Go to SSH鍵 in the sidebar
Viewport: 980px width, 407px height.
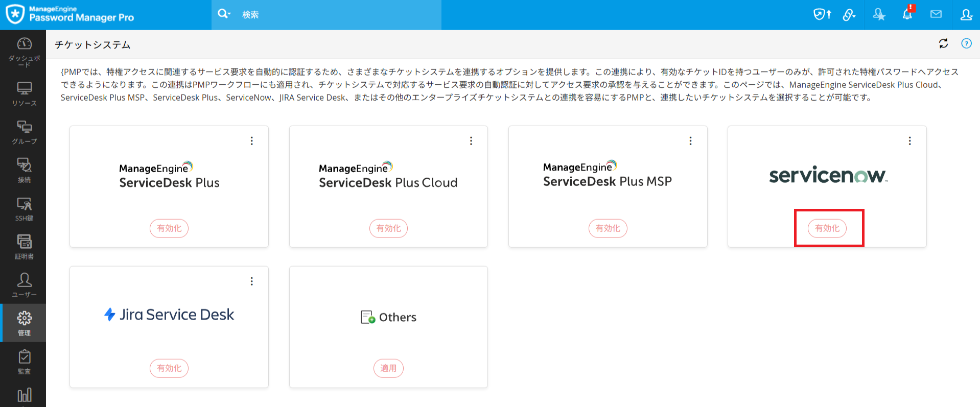[x=24, y=209]
